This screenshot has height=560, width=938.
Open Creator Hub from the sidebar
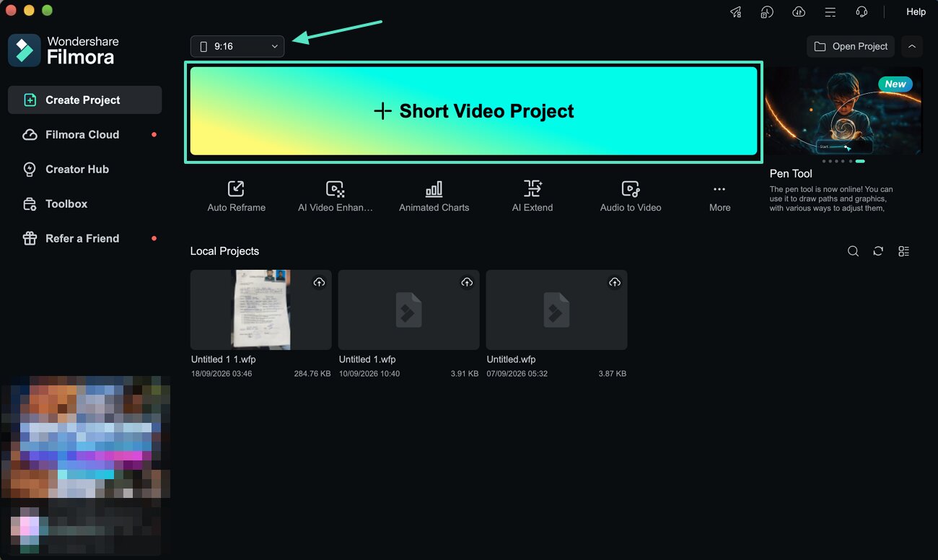[84, 169]
